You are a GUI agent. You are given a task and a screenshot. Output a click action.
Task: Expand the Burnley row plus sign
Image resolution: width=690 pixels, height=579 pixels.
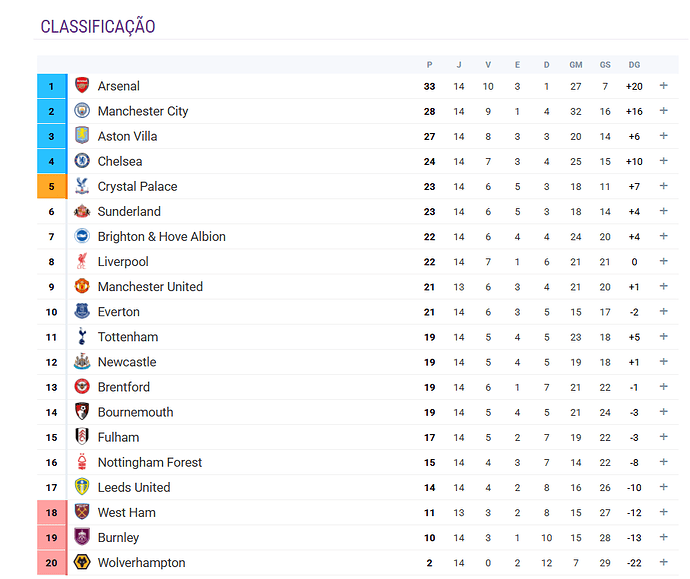pos(663,538)
